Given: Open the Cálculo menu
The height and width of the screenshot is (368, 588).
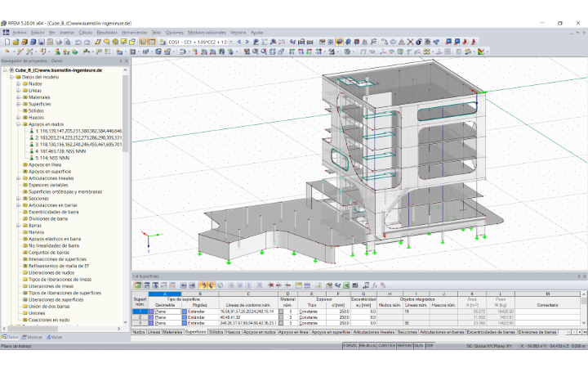Looking at the screenshot, I should (x=86, y=33).
